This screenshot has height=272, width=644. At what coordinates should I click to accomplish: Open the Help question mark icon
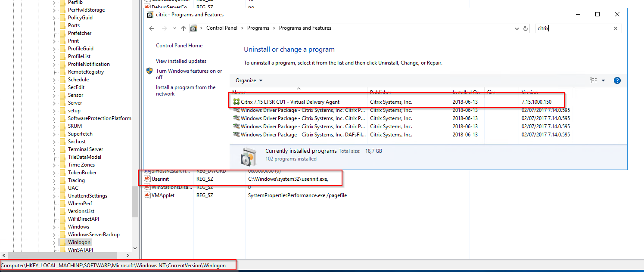tap(617, 80)
